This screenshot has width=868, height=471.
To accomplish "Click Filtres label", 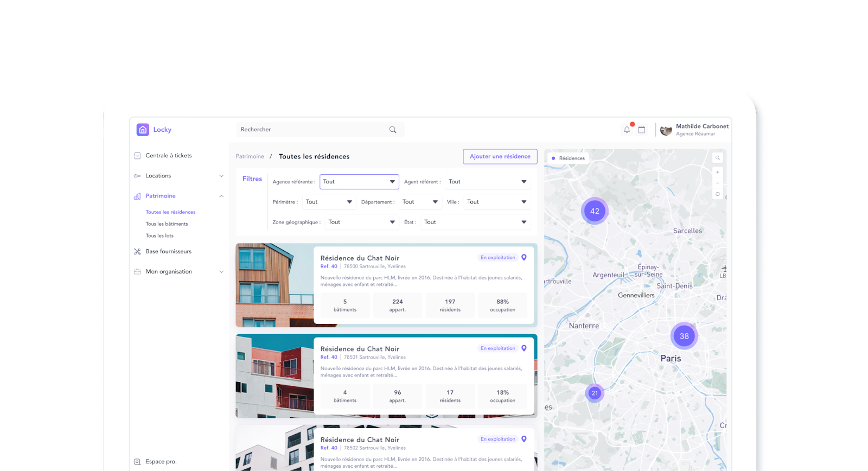I will 252,179.
